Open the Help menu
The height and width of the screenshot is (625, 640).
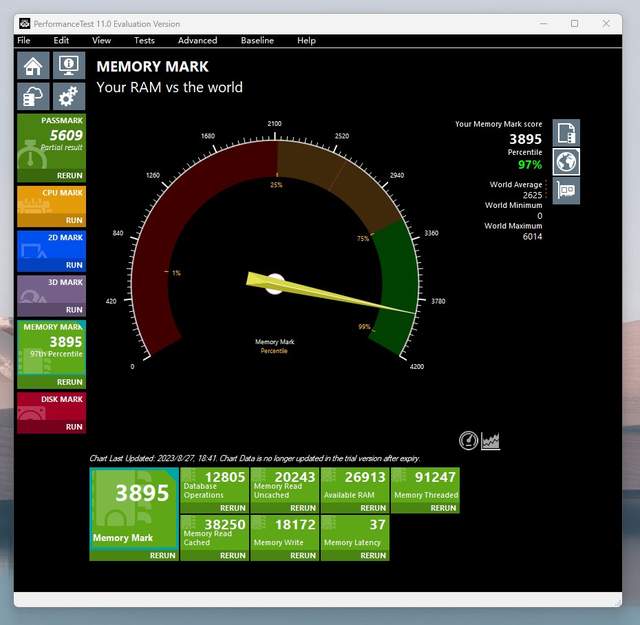click(x=307, y=40)
